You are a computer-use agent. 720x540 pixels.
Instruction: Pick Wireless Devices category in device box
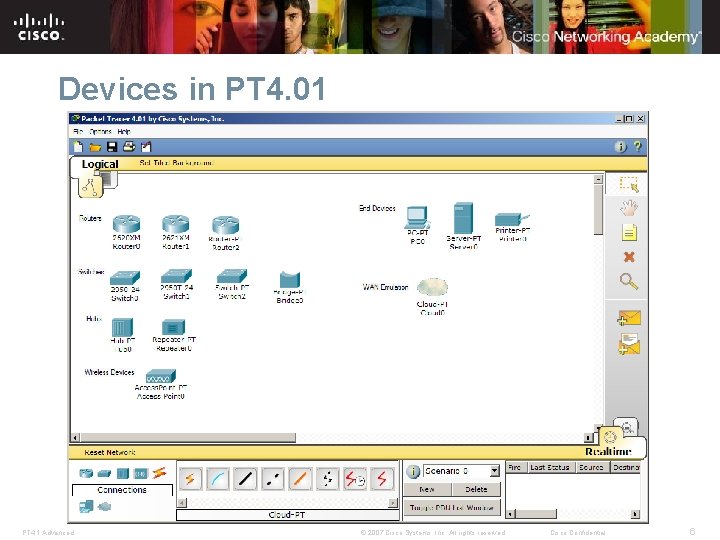141,473
